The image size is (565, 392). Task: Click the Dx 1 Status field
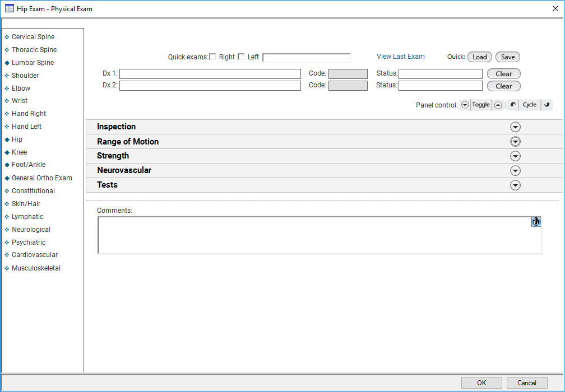(x=441, y=74)
